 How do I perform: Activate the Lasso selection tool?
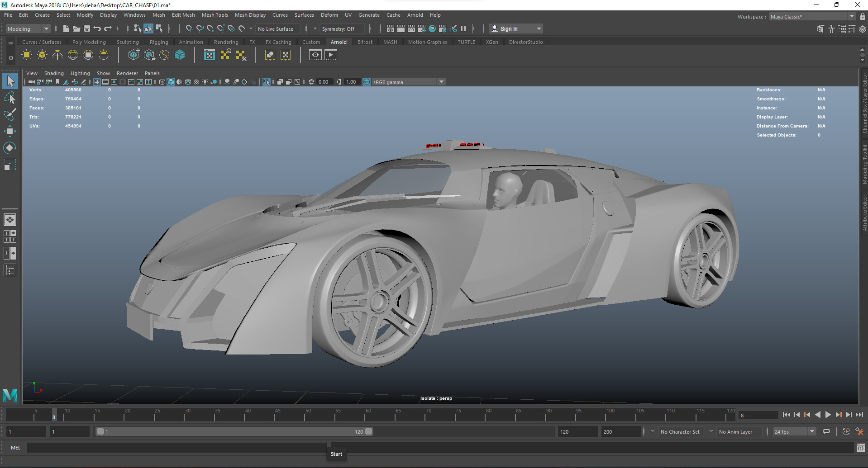pos(10,98)
